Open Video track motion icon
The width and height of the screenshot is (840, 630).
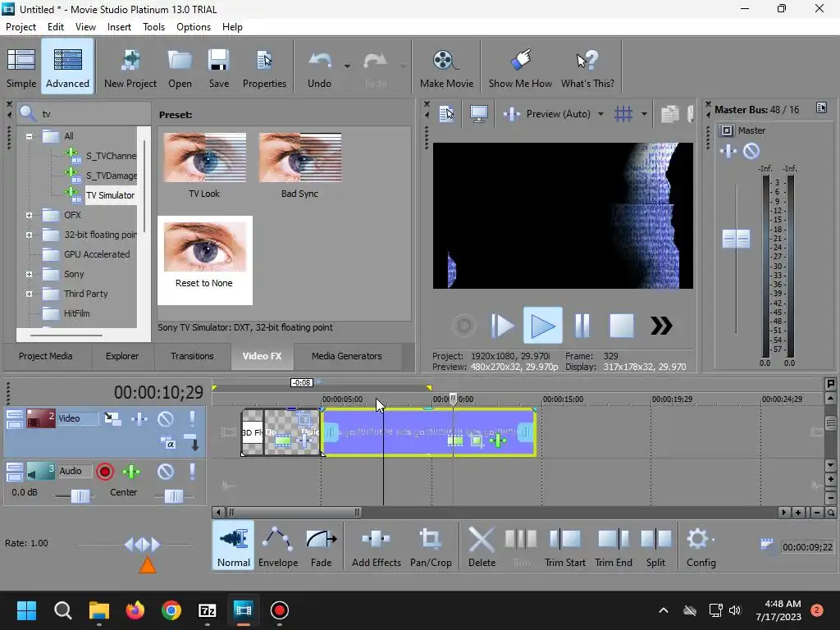pyautogui.click(x=112, y=418)
